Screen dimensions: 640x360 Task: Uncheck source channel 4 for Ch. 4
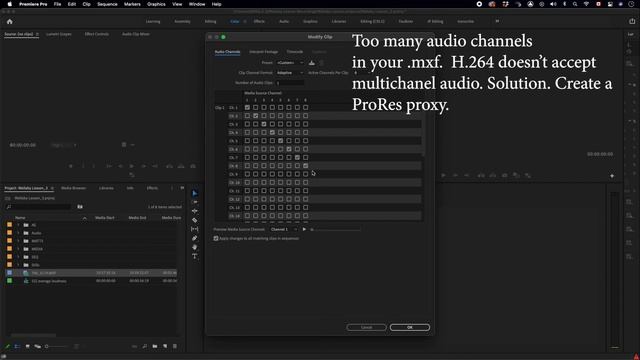272,133
